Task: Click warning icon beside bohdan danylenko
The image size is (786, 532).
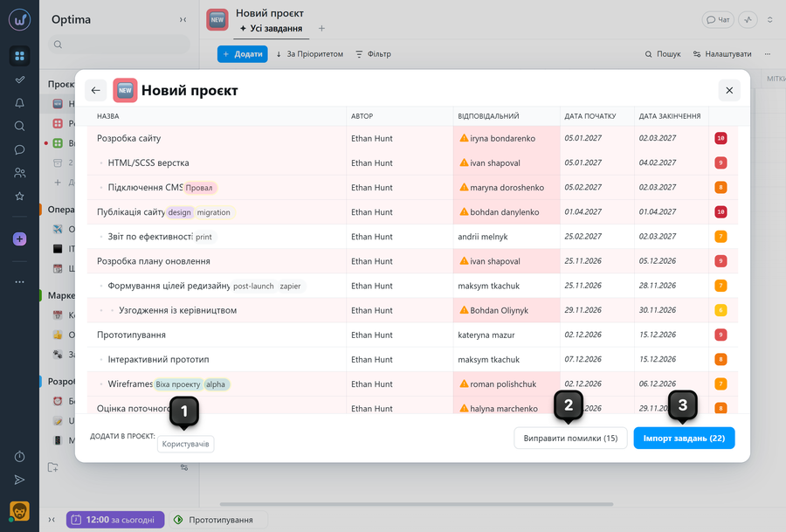Action: [x=465, y=211]
